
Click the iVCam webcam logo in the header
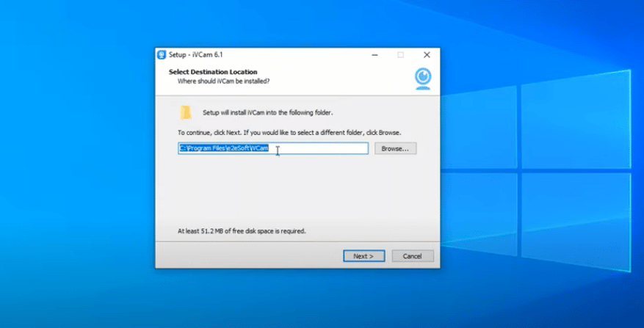coord(423,79)
